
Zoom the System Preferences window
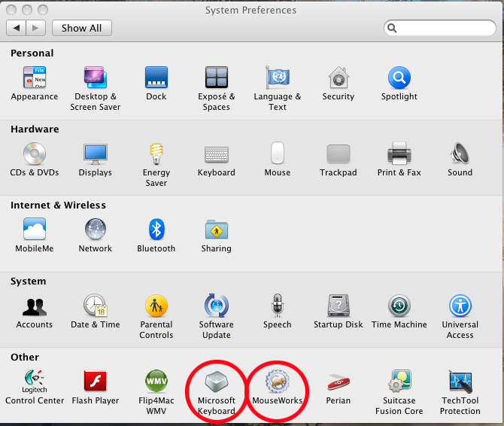[43, 10]
